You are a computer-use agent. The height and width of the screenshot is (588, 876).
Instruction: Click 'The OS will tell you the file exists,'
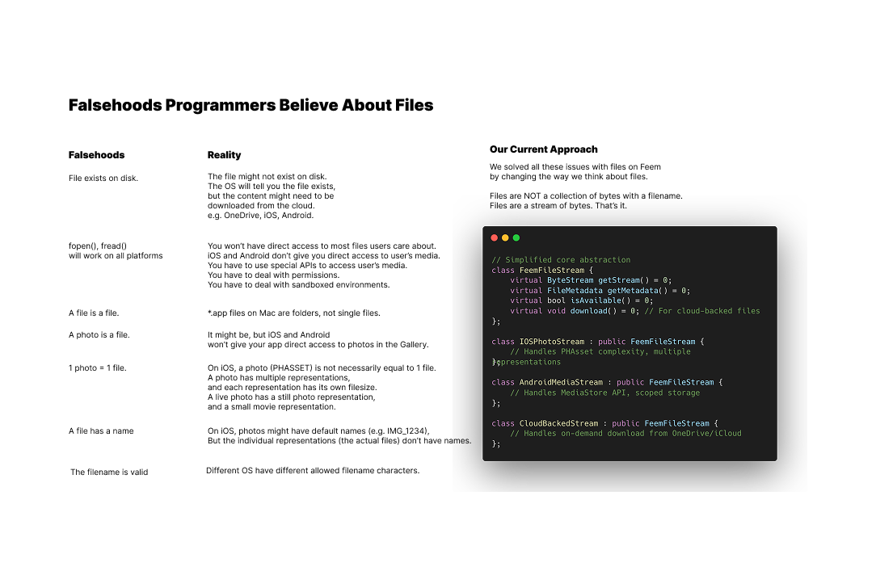click(x=272, y=187)
